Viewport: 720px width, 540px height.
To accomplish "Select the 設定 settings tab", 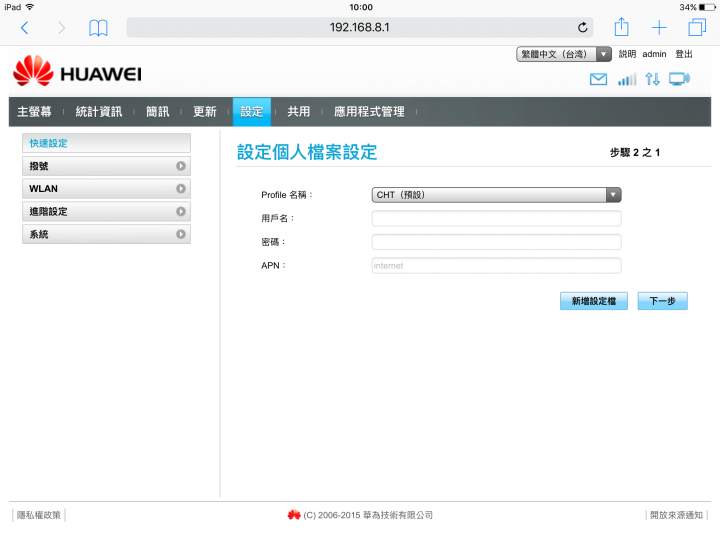I will (x=252, y=112).
